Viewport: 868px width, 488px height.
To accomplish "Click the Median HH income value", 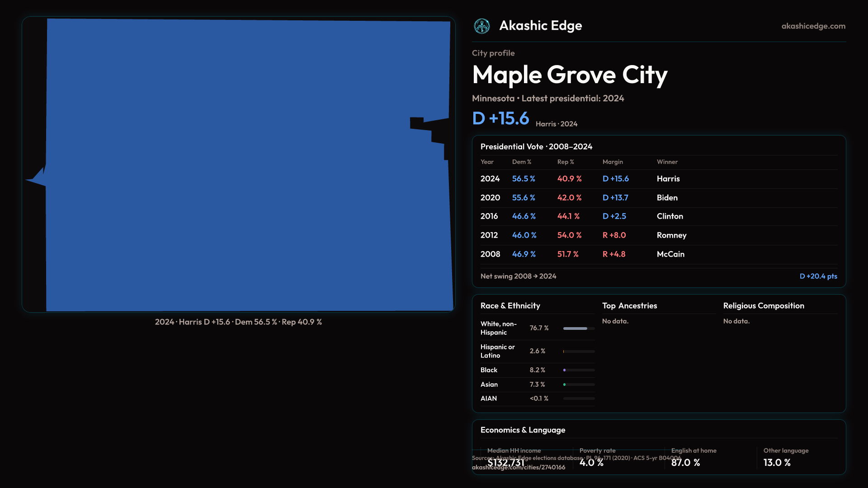I will 505,463.
